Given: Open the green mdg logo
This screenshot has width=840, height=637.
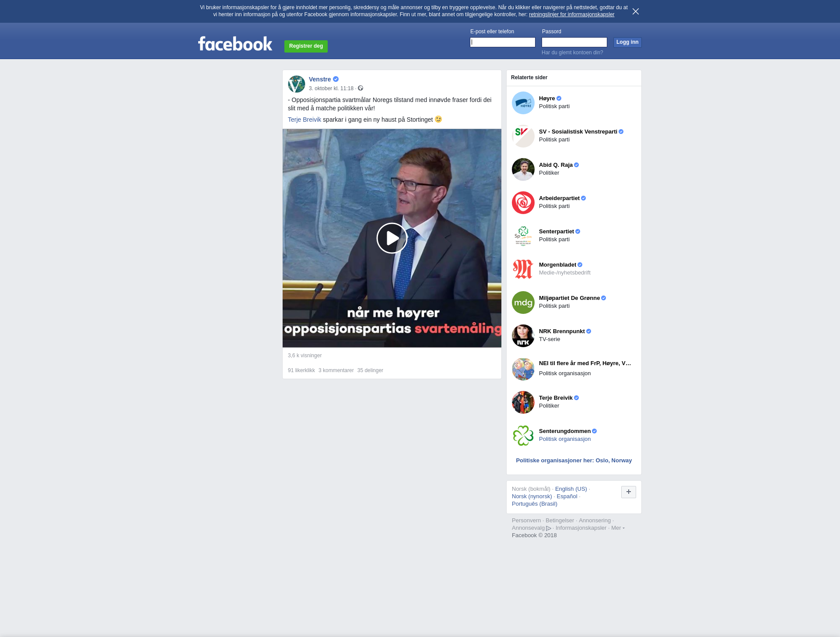Looking at the screenshot, I should (523, 303).
